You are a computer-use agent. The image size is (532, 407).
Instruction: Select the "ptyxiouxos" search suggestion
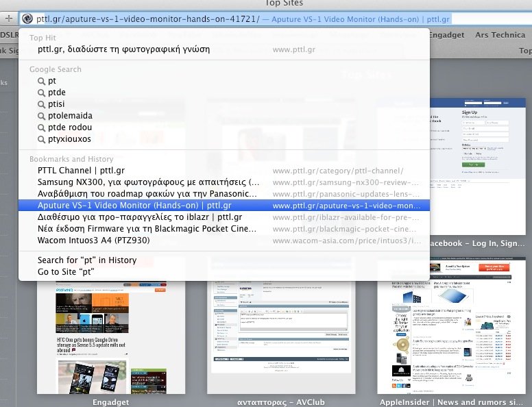224,139
